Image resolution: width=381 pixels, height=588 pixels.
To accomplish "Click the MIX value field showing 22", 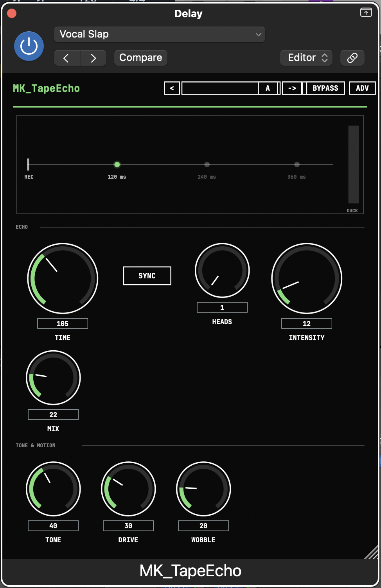I will pos(53,414).
